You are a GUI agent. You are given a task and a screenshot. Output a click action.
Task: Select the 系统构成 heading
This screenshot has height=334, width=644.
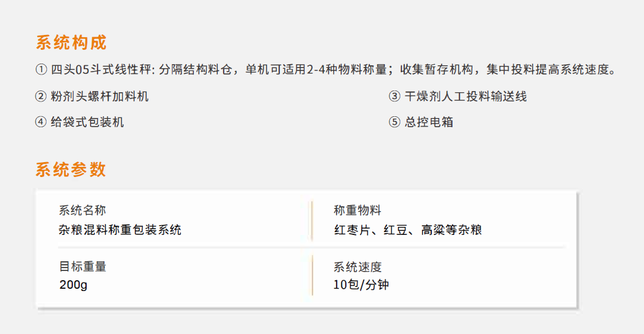click(x=72, y=42)
